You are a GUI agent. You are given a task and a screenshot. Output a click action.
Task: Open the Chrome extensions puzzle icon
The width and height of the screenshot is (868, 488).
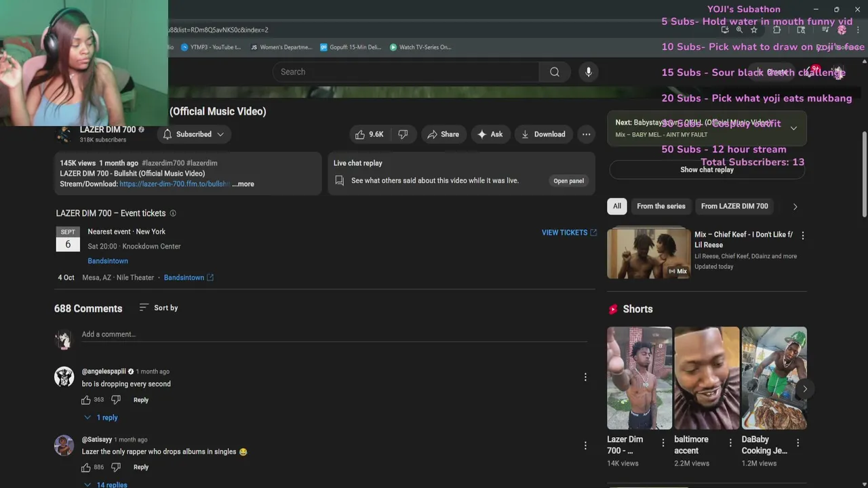(x=777, y=30)
